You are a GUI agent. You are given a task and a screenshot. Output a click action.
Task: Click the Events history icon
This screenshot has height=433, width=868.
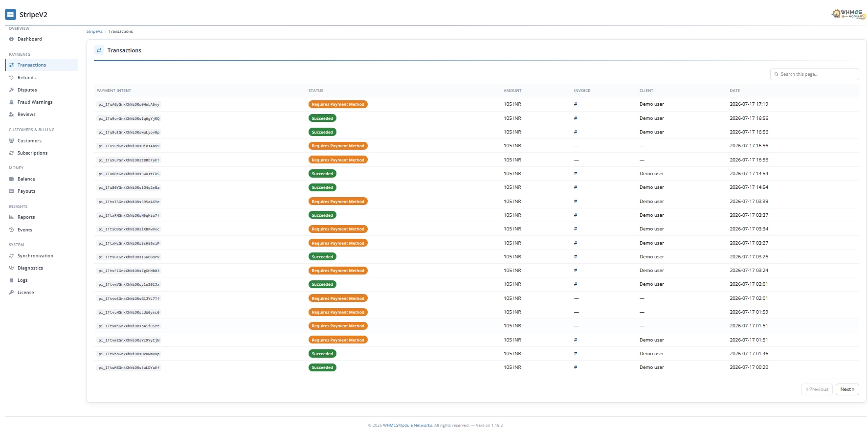pos(11,230)
